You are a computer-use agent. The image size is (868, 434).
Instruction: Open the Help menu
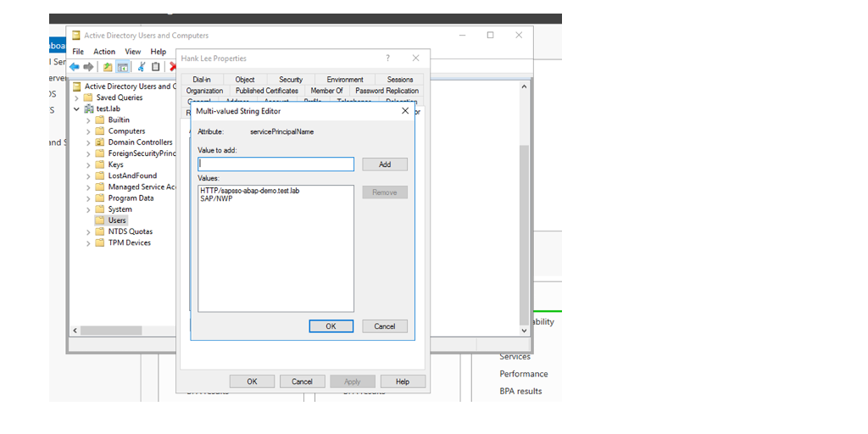click(x=159, y=52)
